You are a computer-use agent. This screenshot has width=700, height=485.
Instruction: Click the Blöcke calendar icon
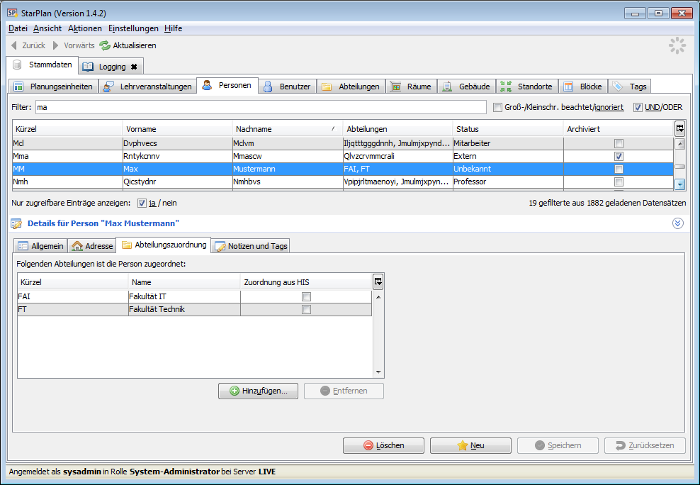tap(568, 87)
